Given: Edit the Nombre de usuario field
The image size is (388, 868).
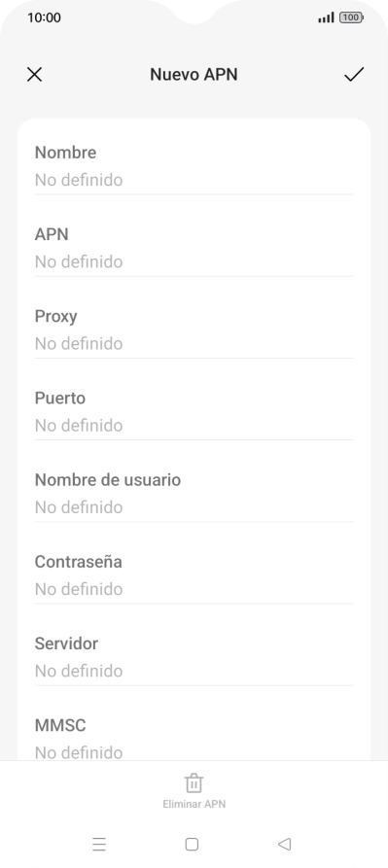Looking at the screenshot, I should tap(194, 494).
